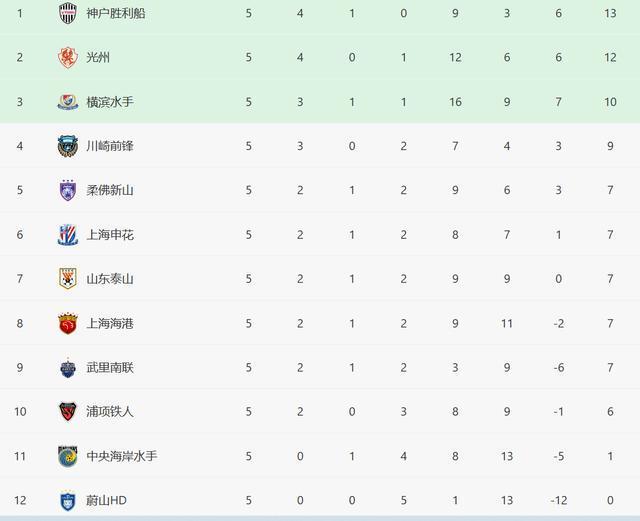Click the 蔚山HD team name
Screen dimensions: 640x521
107,501
